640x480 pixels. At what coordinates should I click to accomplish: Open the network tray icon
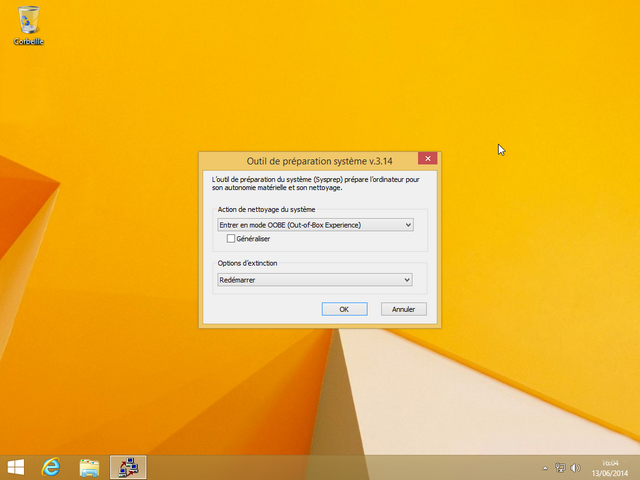click(560, 468)
